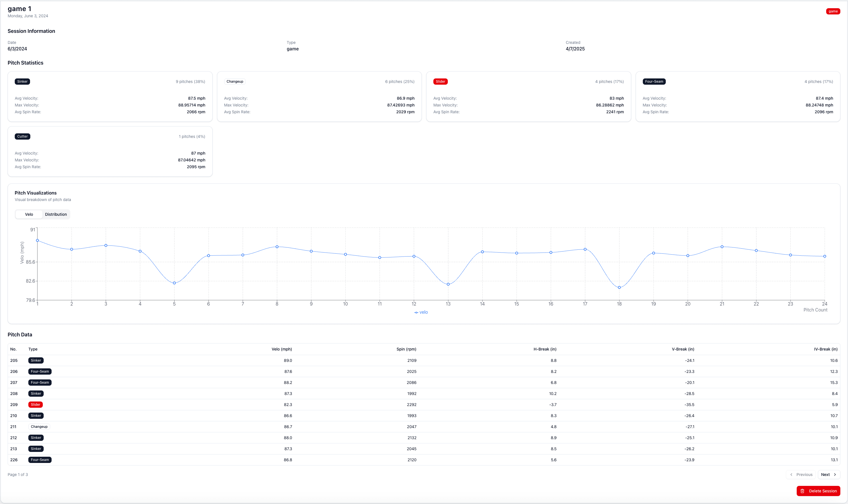Click the Slider badge on pitch 209 row
The image size is (848, 504).
click(x=35, y=405)
